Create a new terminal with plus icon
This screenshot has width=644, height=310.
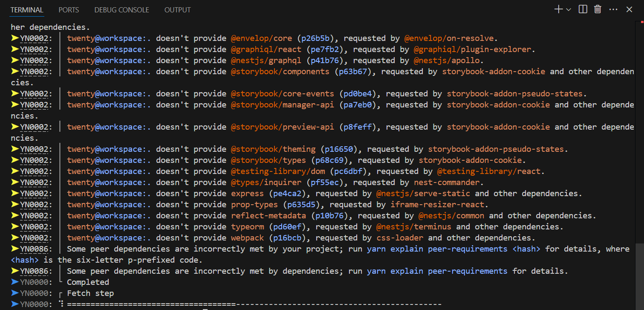tap(558, 9)
